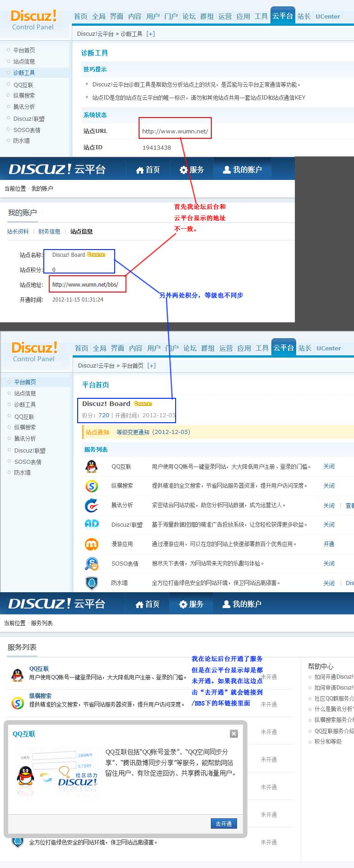Click 关闭 link in the 纵横搜索 row
354x868 pixels.
tap(329, 486)
